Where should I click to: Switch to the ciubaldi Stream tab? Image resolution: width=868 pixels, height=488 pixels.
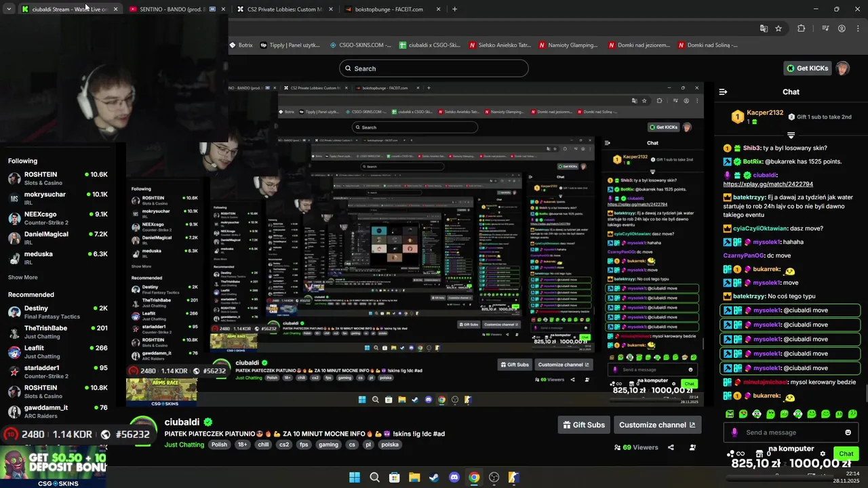pyautogui.click(x=68, y=9)
